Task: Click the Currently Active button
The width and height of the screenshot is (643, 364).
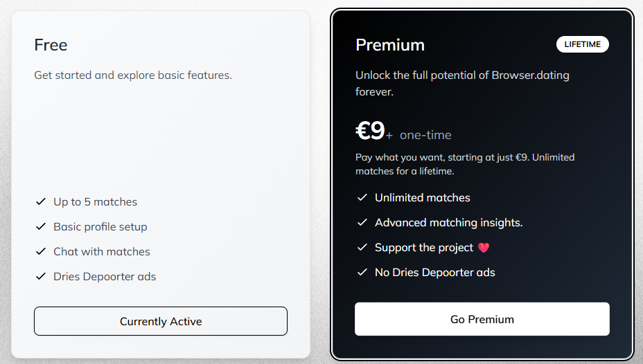Action: pos(161,321)
